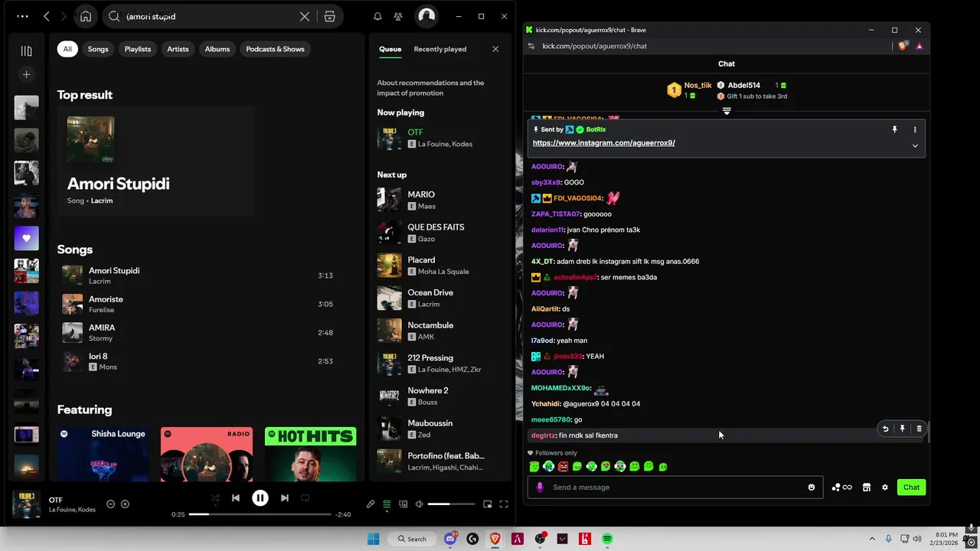The width and height of the screenshot is (980, 551).
Task: Select the Queue tab
Action: [x=390, y=49]
